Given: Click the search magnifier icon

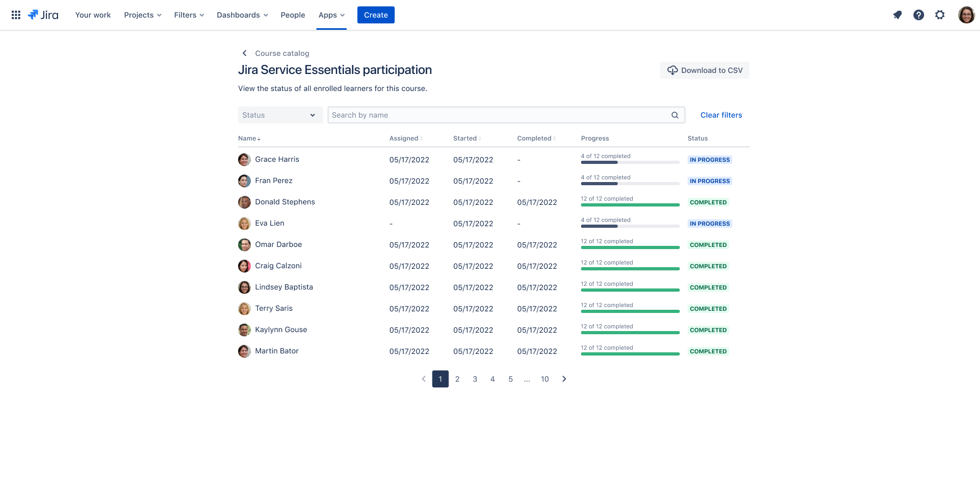Looking at the screenshot, I should pos(675,115).
